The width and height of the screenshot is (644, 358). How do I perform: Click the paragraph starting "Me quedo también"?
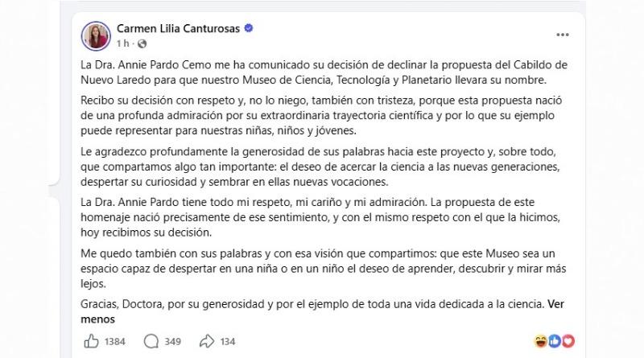pyautogui.click(x=324, y=269)
